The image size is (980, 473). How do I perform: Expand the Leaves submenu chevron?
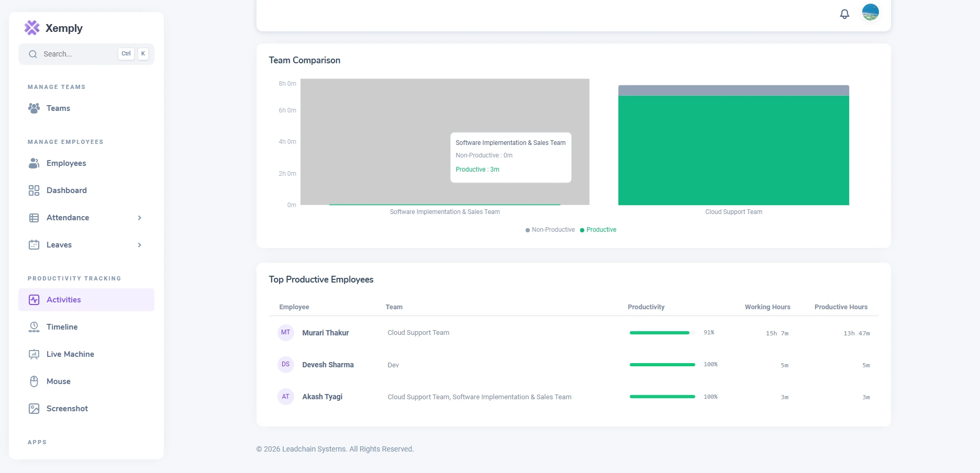point(139,245)
